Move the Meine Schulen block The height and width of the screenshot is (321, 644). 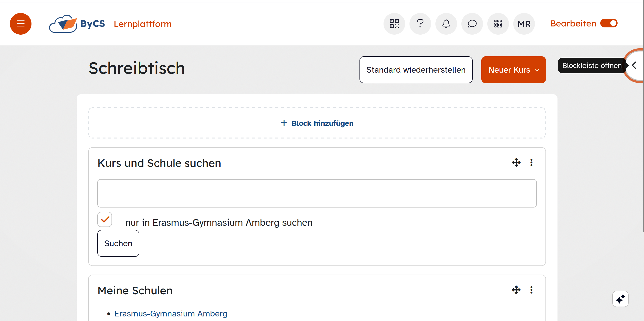tap(516, 290)
